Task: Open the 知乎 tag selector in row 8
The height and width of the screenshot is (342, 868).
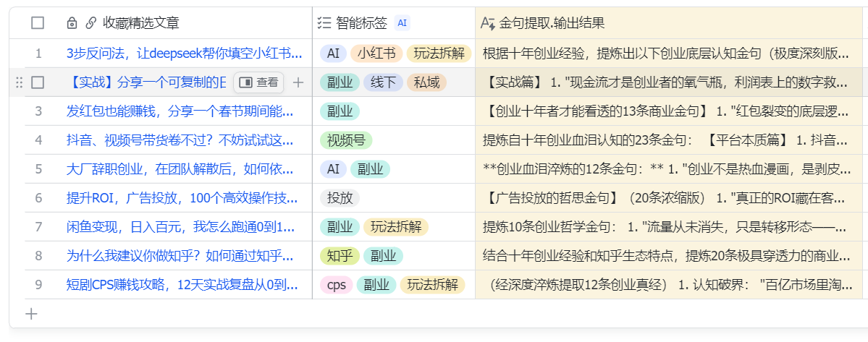Action: point(340,256)
